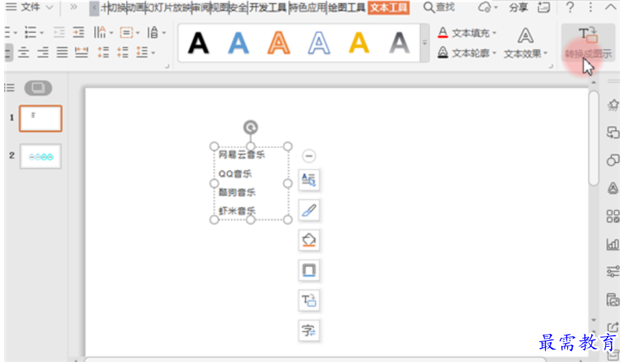622x364 pixels.
Task: Open the cloud sync menu icon
Action: tap(487, 7)
